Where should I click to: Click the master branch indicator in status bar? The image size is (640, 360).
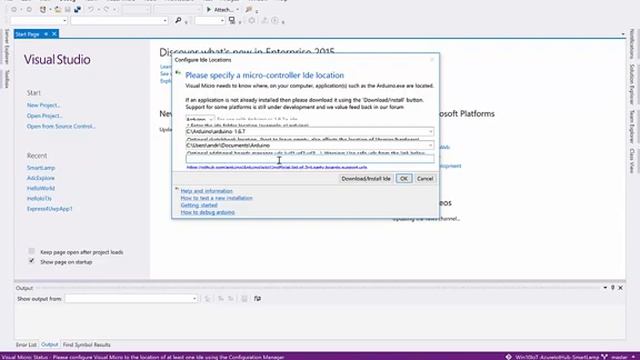coord(616,357)
